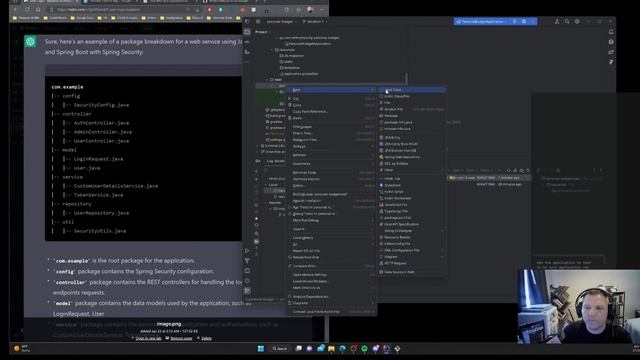Viewport: 640px width, 360px height.
Task: Expand XML Configuration File submenu
Action: (x=411, y=251)
